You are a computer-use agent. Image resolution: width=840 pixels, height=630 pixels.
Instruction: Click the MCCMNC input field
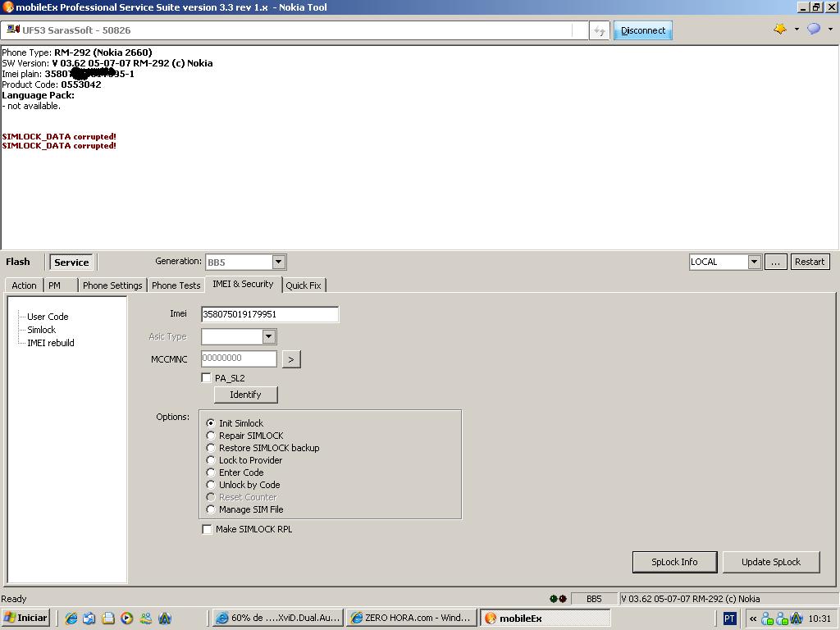coord(239,358)
